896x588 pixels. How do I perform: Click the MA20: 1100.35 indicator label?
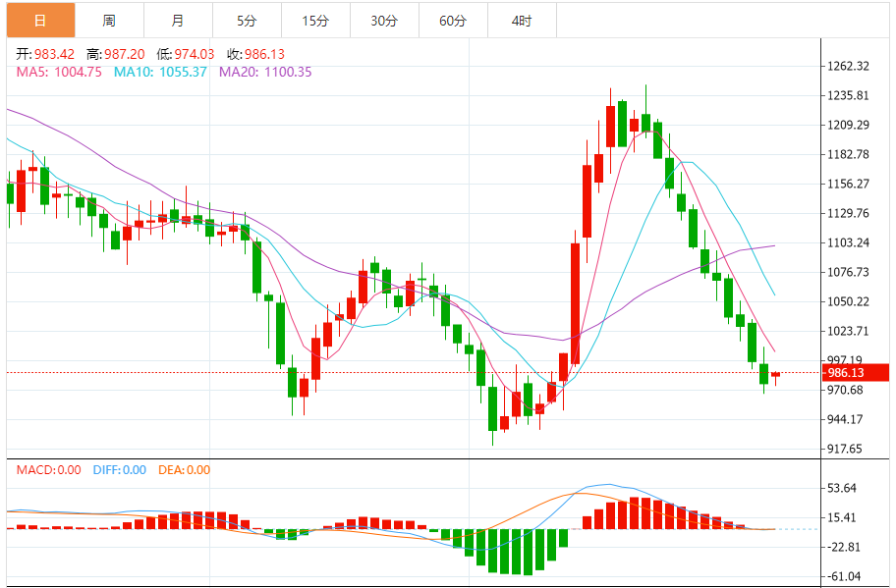[x=265, y=72]
